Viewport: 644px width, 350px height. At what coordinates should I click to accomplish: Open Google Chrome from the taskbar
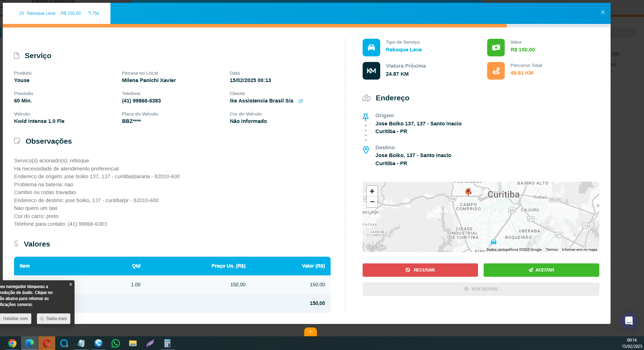[12, 343]
